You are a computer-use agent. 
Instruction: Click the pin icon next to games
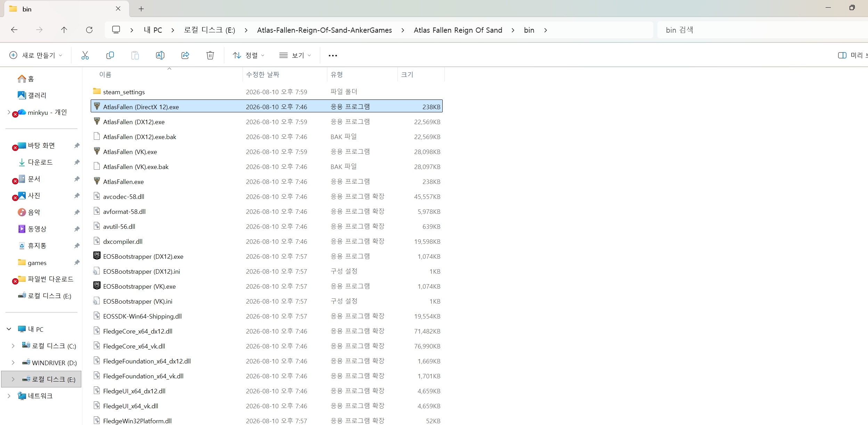[x=77, y=263]
